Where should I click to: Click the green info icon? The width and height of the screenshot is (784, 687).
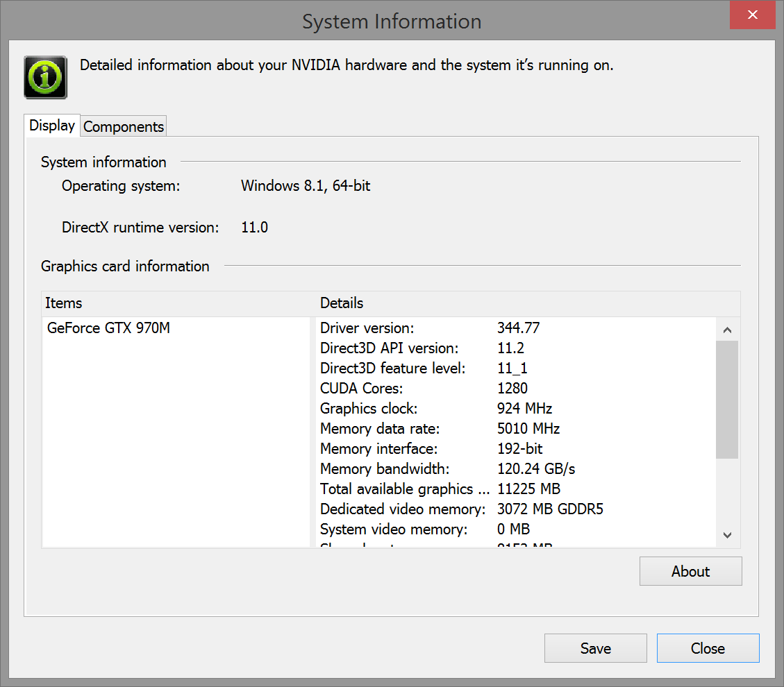coord(46,78)
